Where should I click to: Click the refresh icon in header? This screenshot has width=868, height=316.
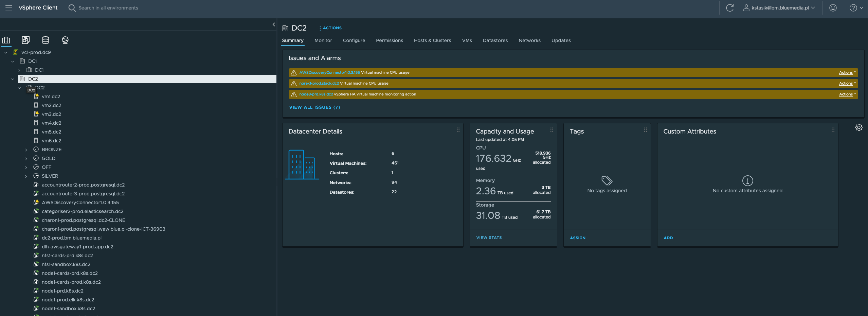coord(729,8)
